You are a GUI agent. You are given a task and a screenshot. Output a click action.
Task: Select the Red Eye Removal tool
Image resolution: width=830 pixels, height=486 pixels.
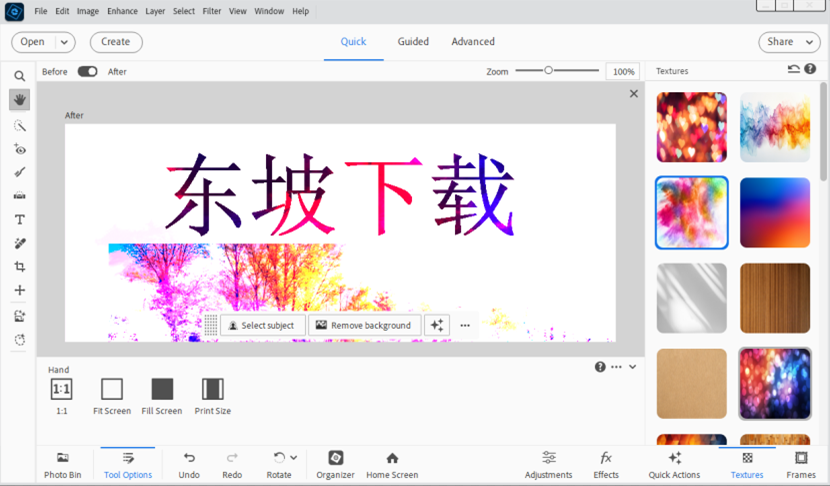(19, 149)
